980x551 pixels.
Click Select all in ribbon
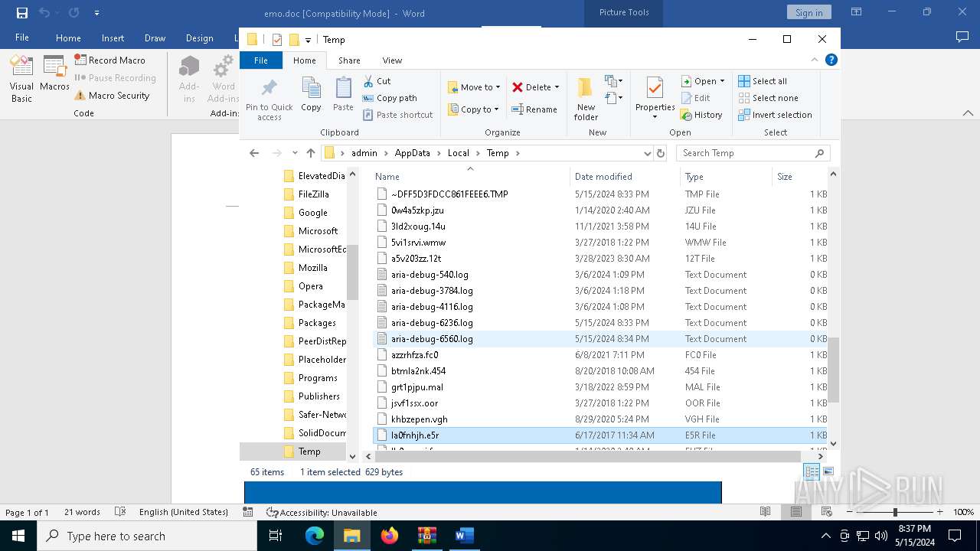click(763, 81)
